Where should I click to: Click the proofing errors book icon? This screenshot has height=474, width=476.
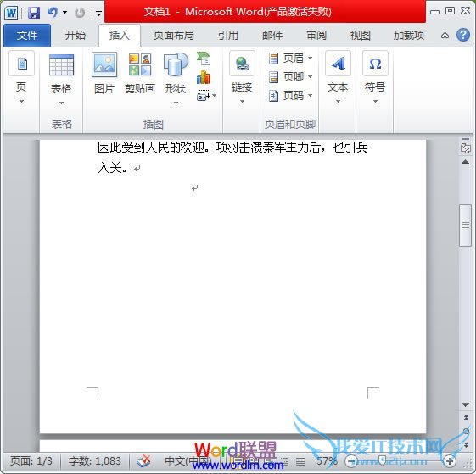[143, 461]
